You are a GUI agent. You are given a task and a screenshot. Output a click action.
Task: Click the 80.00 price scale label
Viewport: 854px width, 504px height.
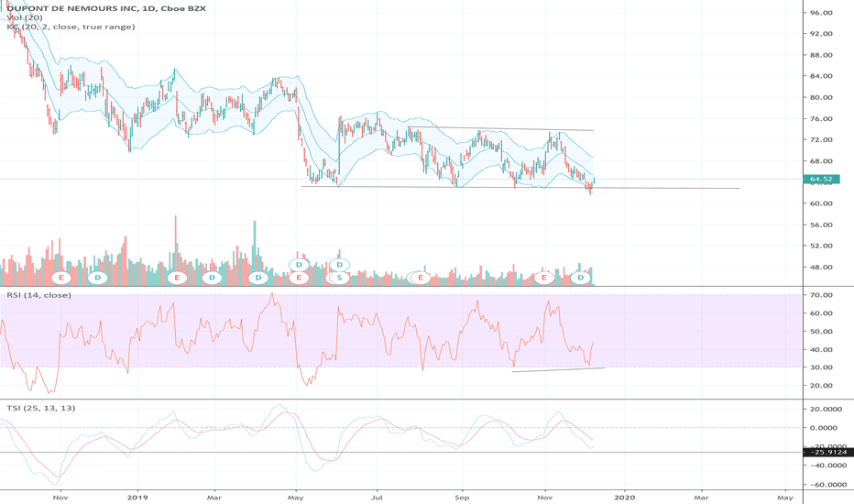[x=821, y=97]
